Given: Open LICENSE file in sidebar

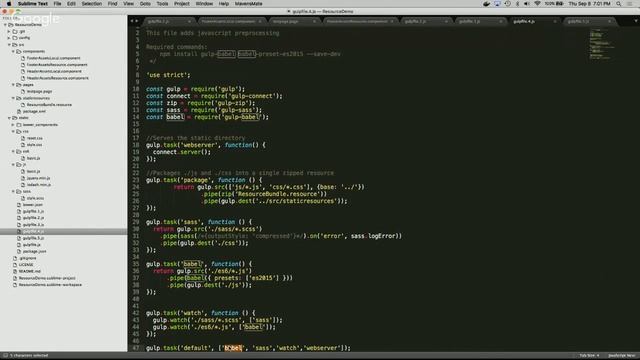Looking at the screenshot, I should [26, 265].
